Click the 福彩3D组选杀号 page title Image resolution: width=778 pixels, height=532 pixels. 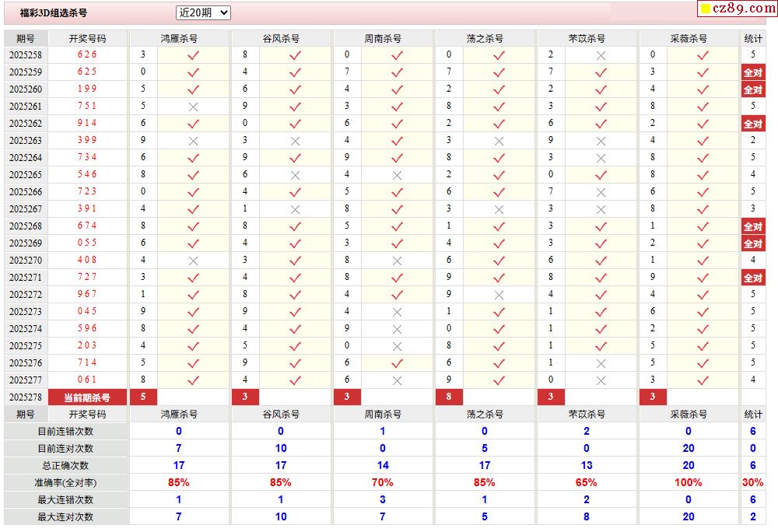pos(54,13)
